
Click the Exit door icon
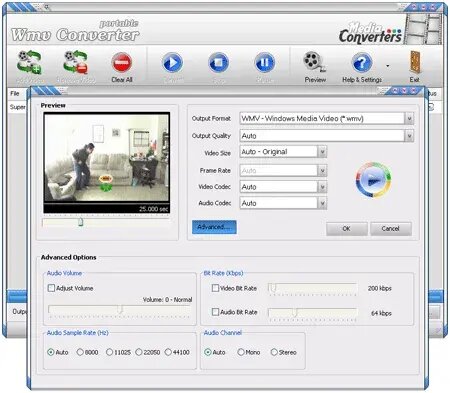pyautogui.click(x=415, y=62)
